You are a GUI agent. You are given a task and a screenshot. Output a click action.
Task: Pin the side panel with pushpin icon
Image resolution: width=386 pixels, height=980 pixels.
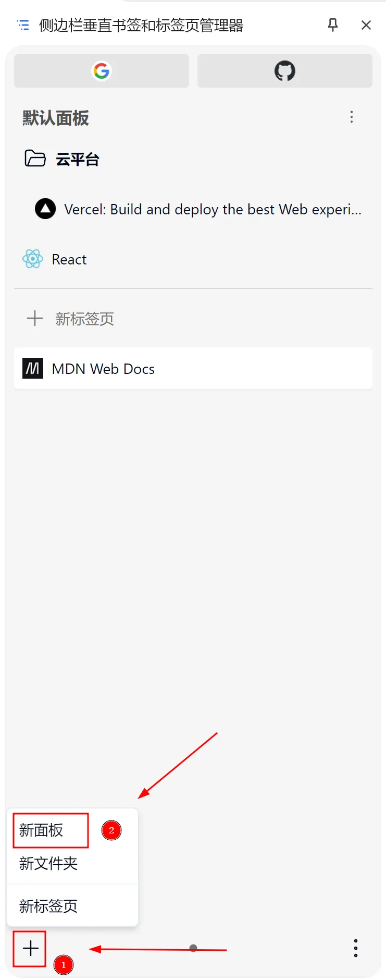(x=333, y=25)
